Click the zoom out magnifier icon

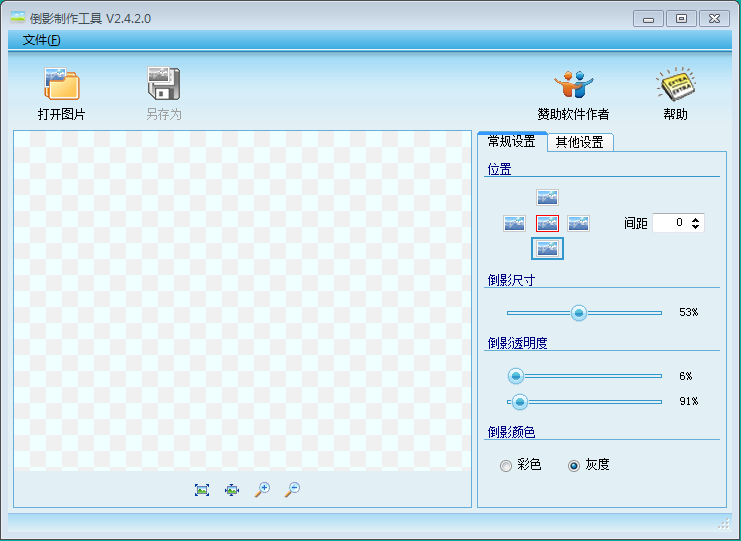click(292, 489)
